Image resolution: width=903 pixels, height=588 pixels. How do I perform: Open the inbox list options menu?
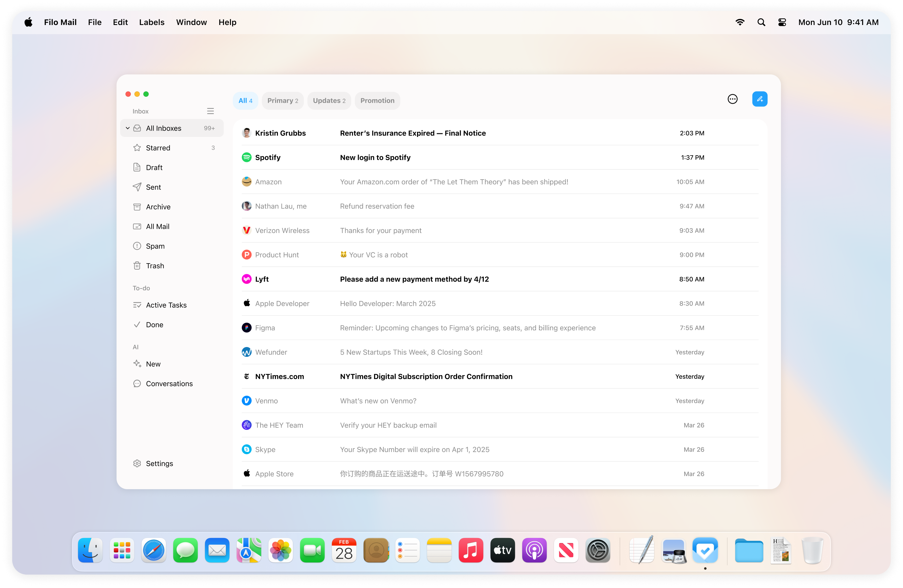210,111
